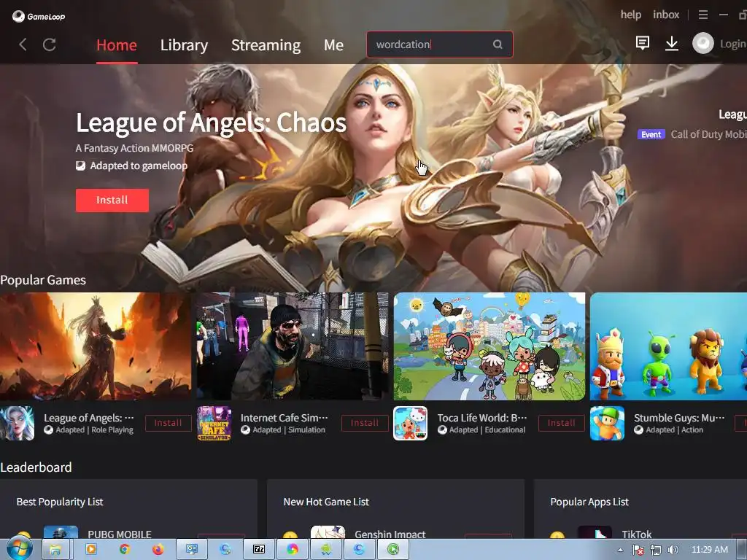Switch to the Library tab

coord(184,44)
